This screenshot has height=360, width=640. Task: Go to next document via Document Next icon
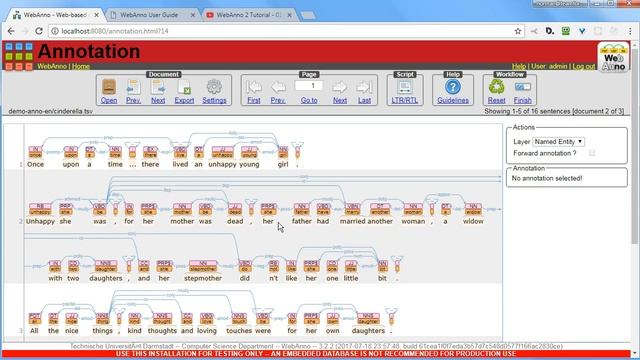(x=158, y=87)
